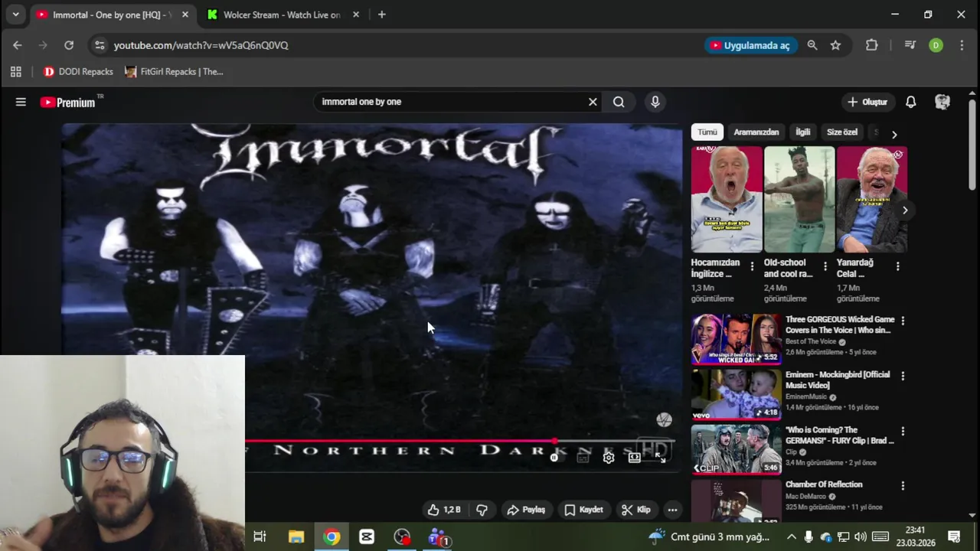
Task: Open a new browser tab
Action: (381, 15)
